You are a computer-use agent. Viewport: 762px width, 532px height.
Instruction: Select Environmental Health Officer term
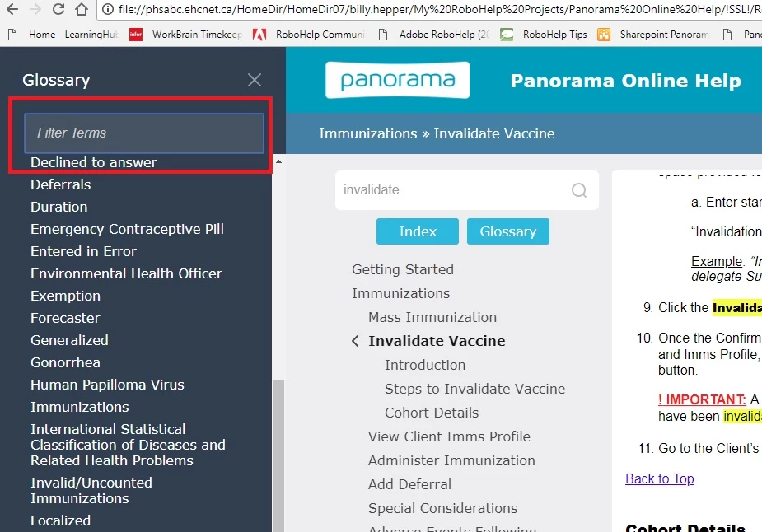click(x=126, y=273)
